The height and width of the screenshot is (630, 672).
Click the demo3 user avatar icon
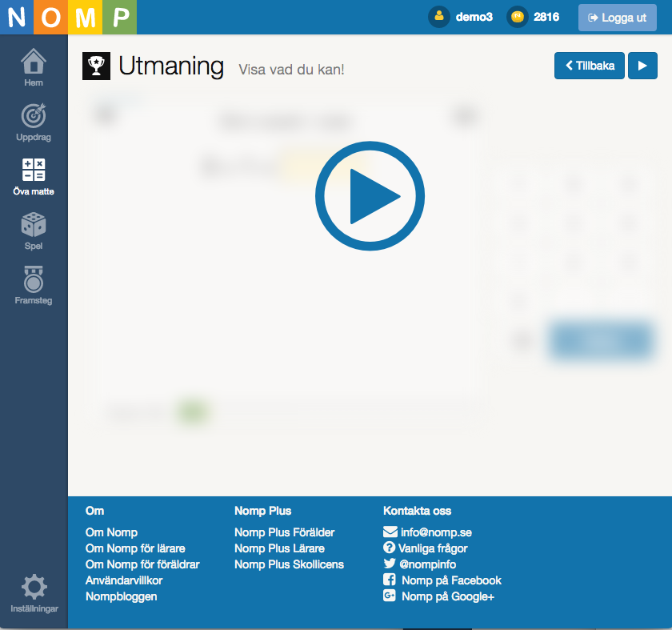[439, 17]
